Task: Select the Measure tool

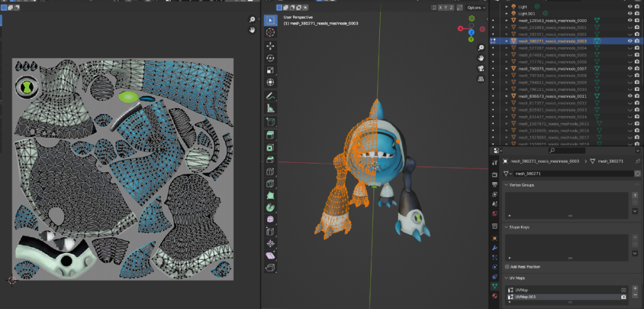Action: 270,108
